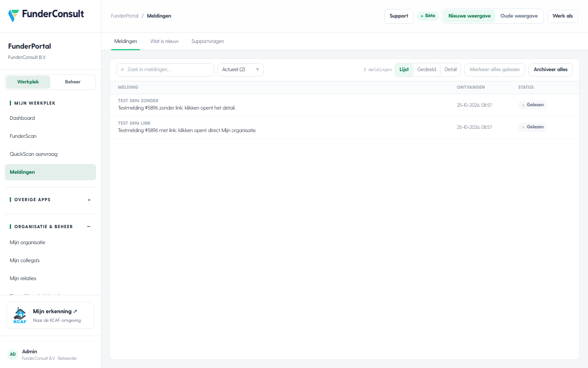
Task: Click the Zoek in meldingen search field
Action: [165, 70]
